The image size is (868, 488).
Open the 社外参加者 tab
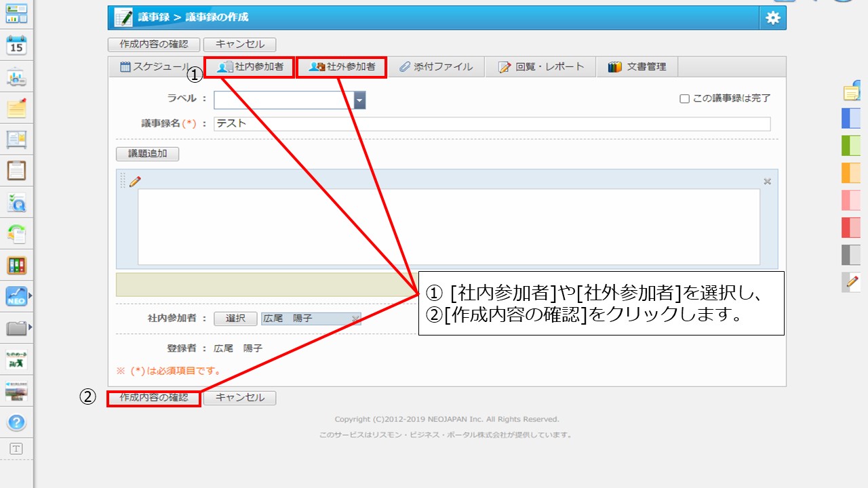pyautogui.click(x=342, y=67)
